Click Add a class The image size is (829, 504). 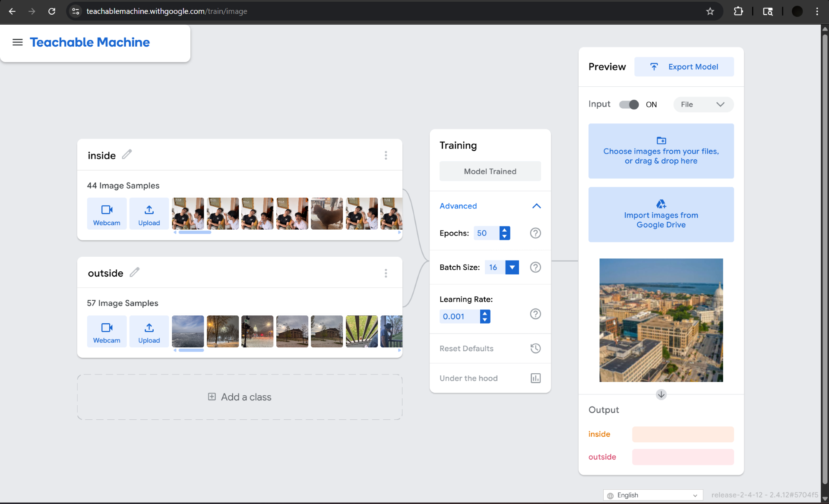point(240,397)
